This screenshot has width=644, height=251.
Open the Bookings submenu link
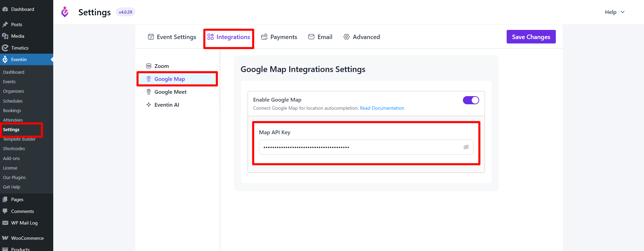pos(12,110)
